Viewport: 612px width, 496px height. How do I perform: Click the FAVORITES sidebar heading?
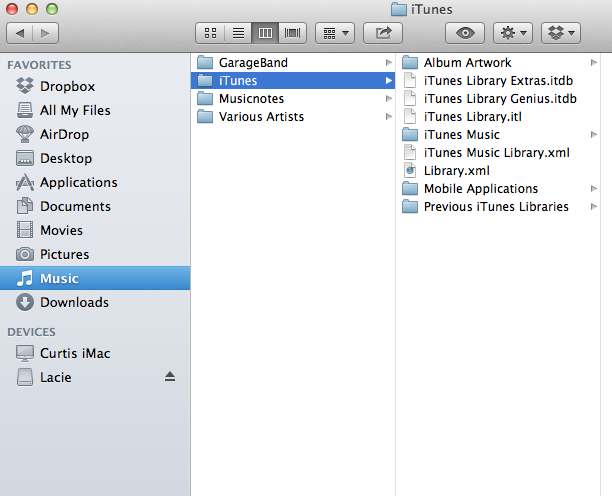(x=39, y=65)
